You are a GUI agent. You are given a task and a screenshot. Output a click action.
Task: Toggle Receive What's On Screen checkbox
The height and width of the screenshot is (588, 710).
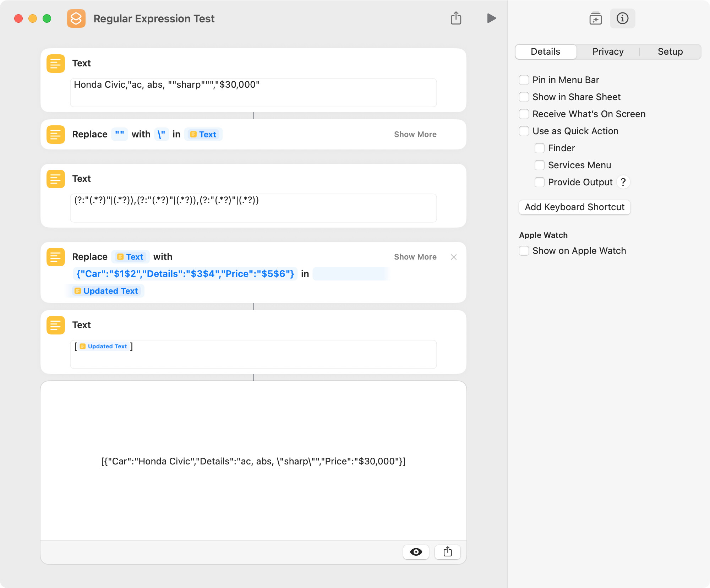(524, 114)
